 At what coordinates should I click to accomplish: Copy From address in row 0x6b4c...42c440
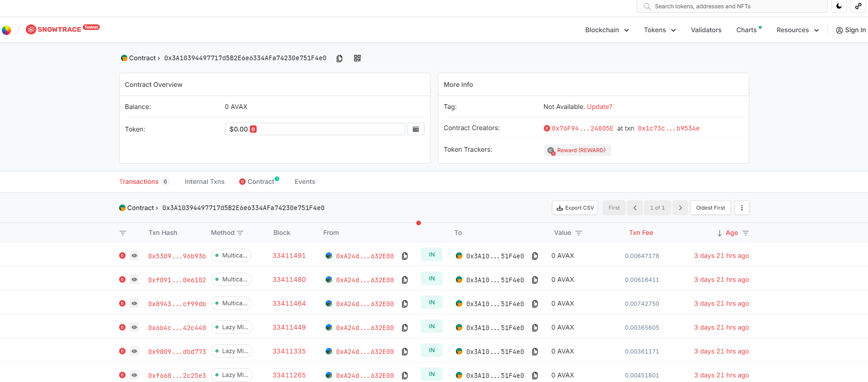405,328
